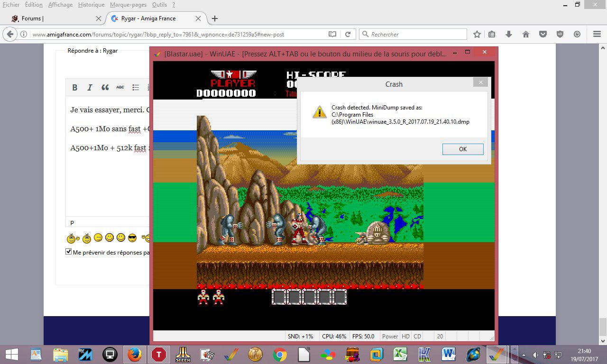Show bookmarks list icon
607x364 pixels.
pyautogui.click(x=492, y=34)
